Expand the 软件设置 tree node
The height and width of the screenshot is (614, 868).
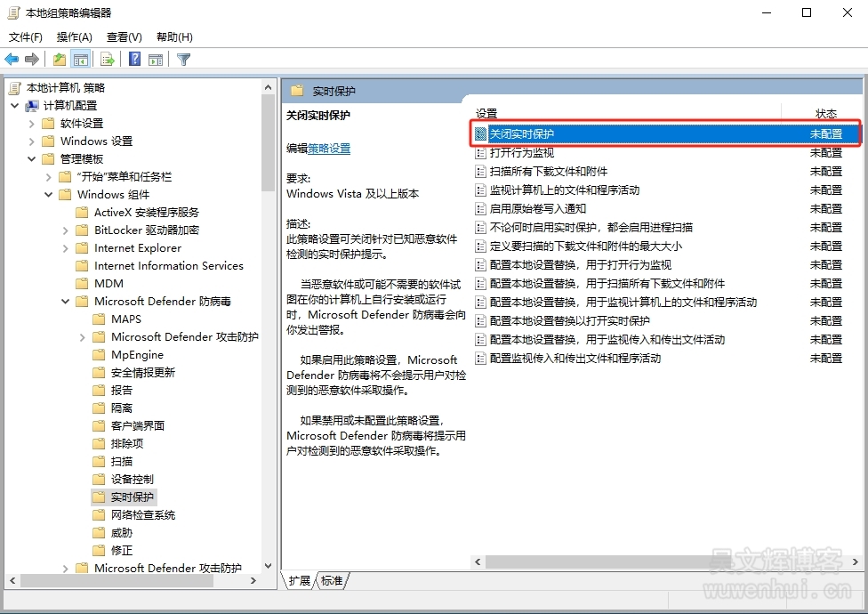(32, 124)
